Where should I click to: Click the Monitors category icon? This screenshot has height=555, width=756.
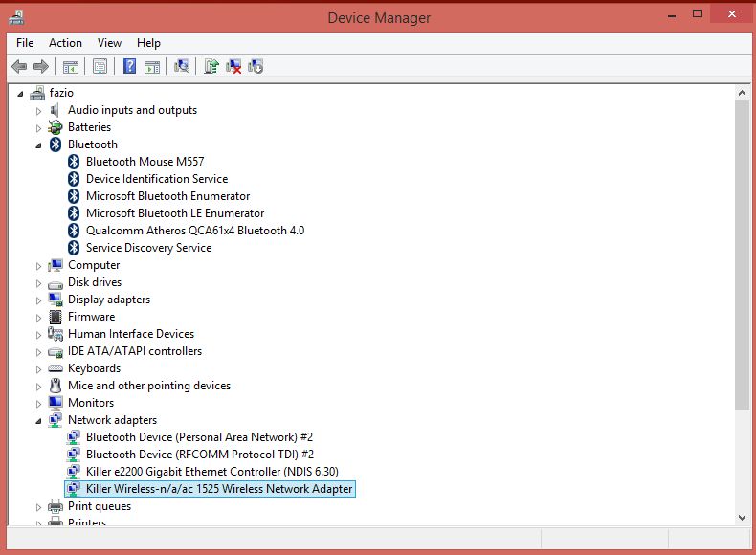(56, 403)
